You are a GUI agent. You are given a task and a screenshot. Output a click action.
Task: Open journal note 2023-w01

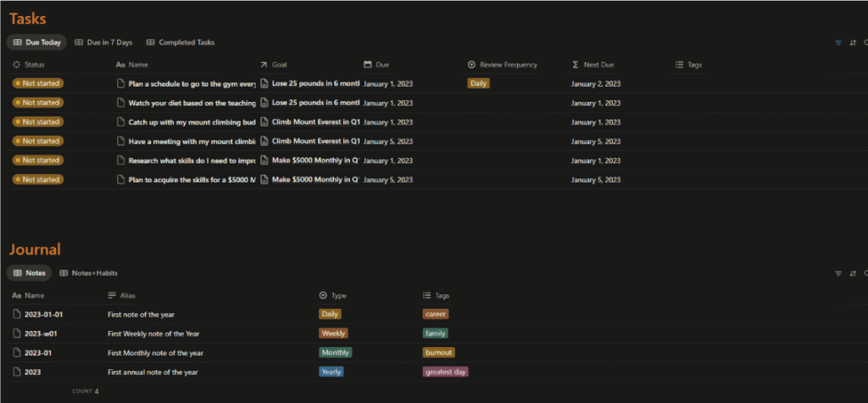point(41,333)
